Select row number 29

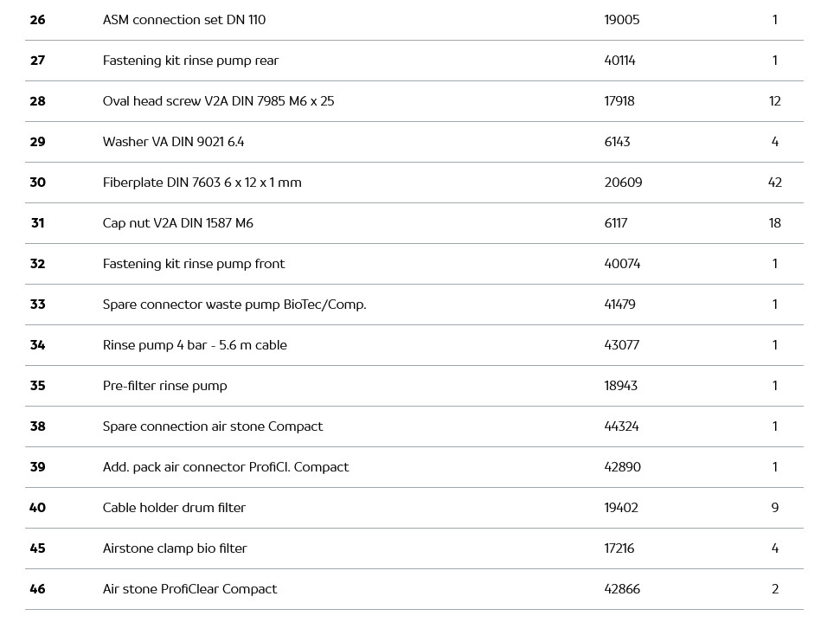(37, 142)
